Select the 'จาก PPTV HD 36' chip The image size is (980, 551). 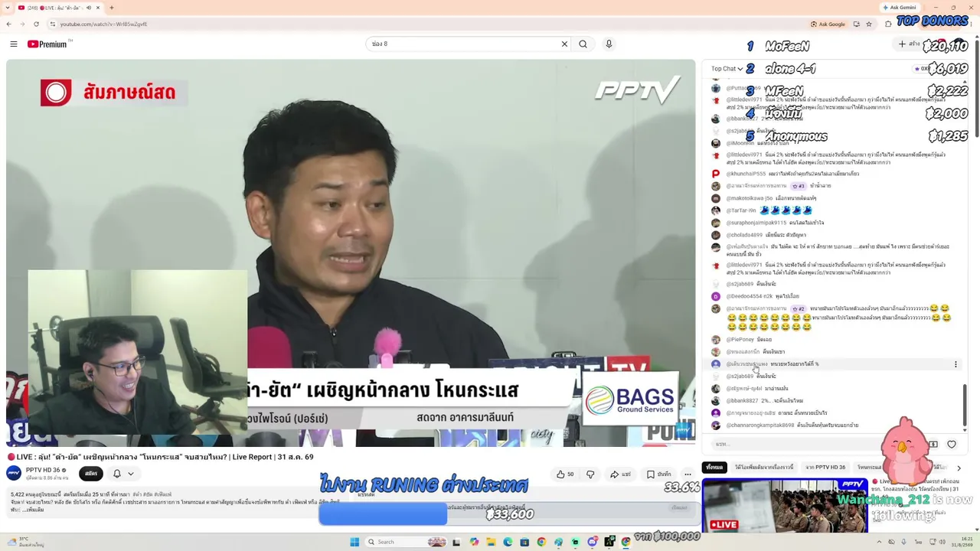coord(825,467)
